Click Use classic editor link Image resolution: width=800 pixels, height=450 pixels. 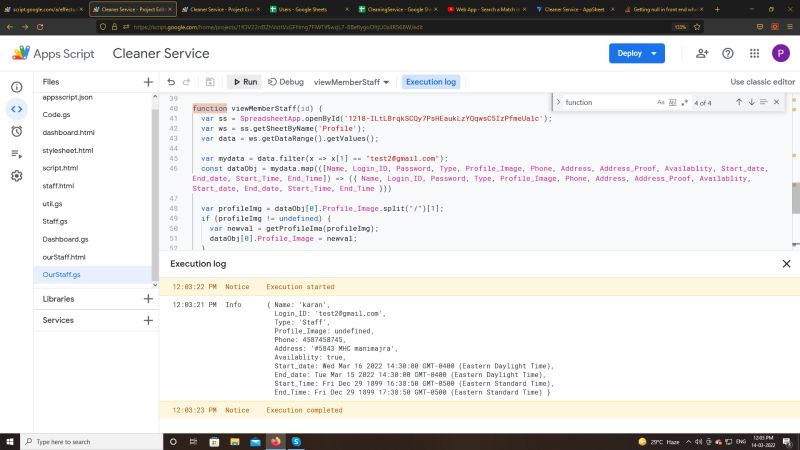(762, 82)
